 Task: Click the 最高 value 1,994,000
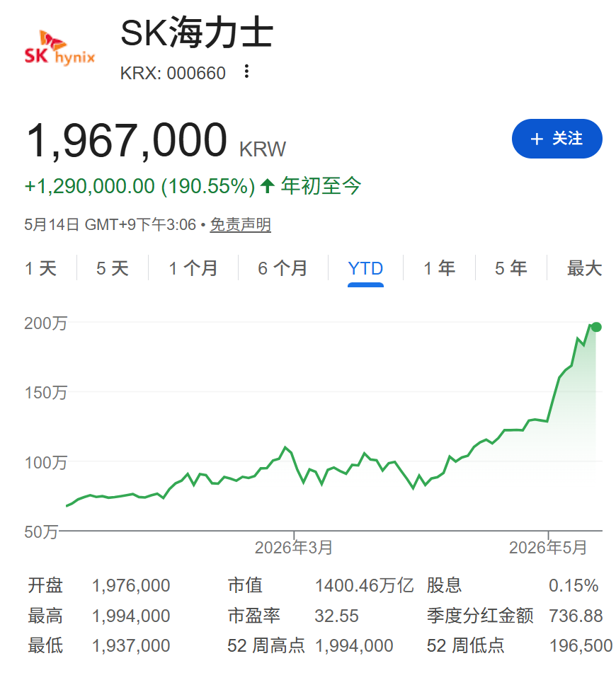131,616
